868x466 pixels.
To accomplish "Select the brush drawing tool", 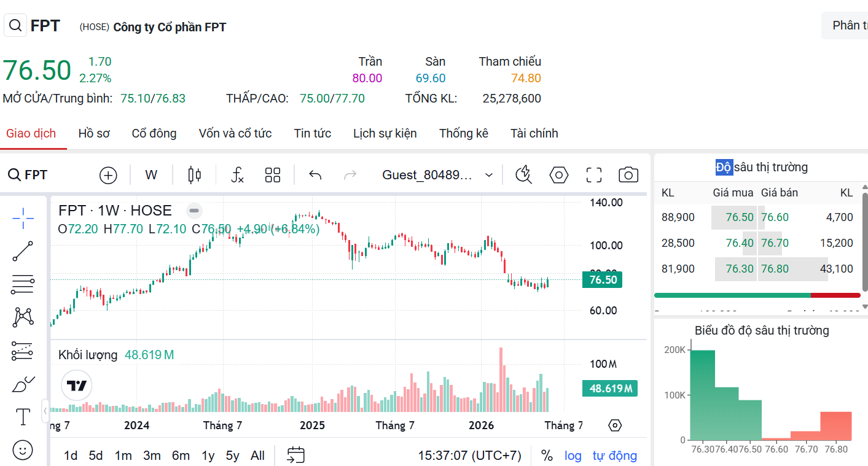I will [x=23, y=384].
